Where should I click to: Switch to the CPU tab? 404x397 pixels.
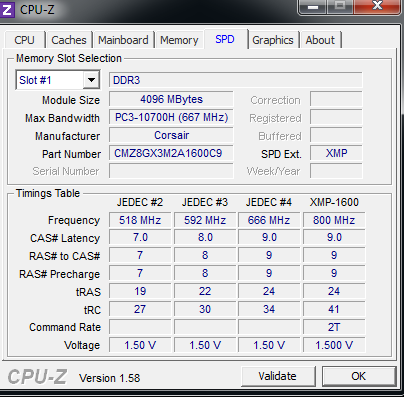click(x=24, y=40)
